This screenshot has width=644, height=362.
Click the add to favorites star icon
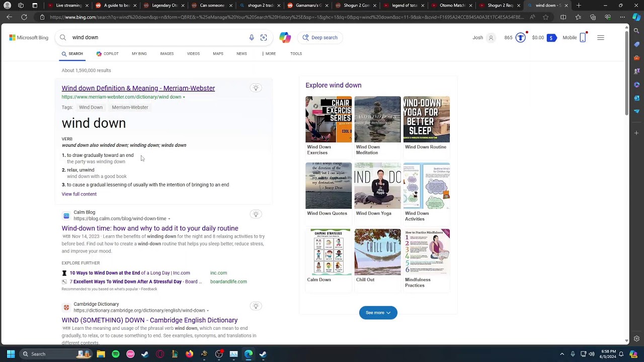546,17
